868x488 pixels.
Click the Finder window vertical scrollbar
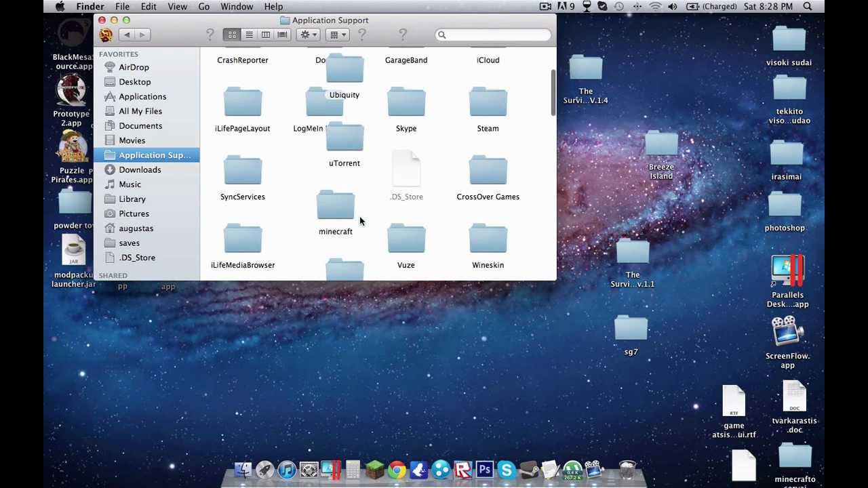553,94
